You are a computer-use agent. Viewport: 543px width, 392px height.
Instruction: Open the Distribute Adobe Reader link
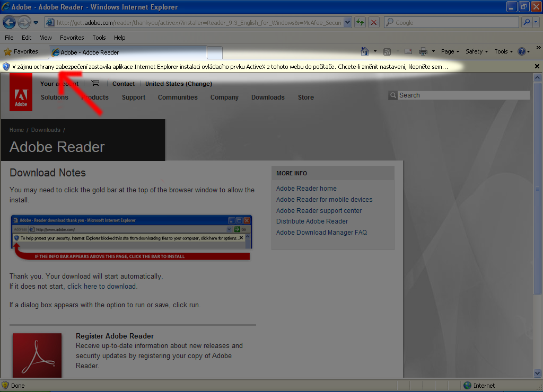coord(312,221)
